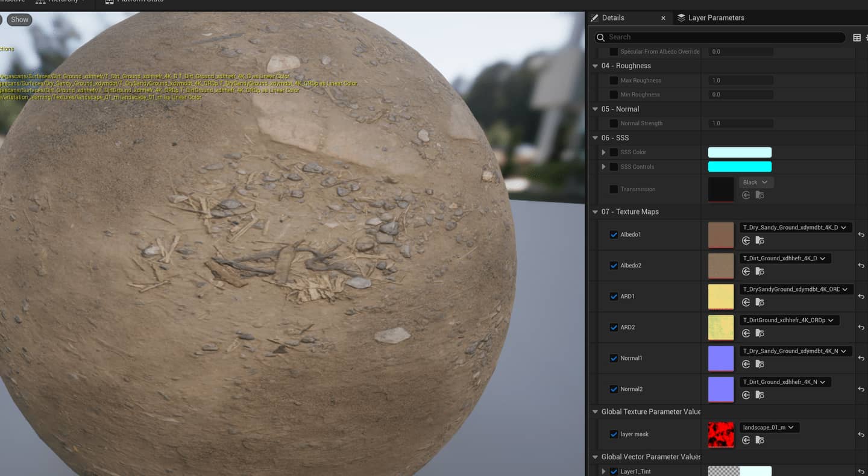
Task: Reset layer mask to default value
Action: [861, 434]
